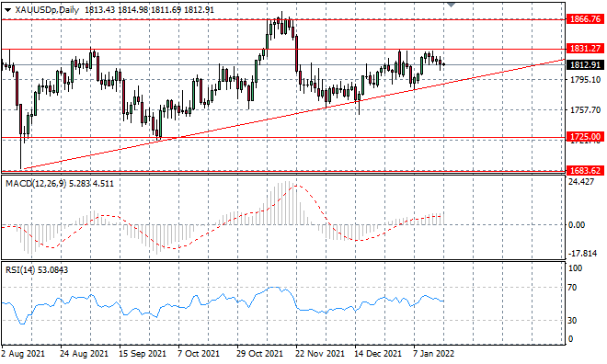Click the 14 Dec 2021 date label

point(378,354)
